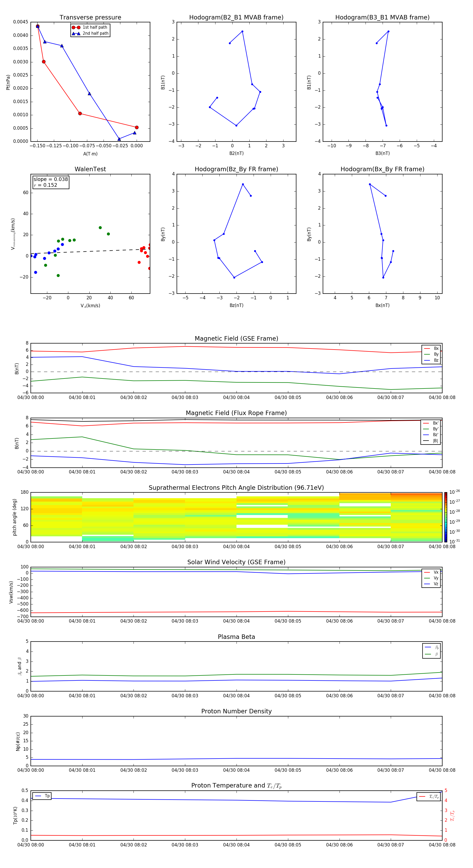Click the 'Proton Number Density' title
This screenshot has width=473, height=868.
236,711
